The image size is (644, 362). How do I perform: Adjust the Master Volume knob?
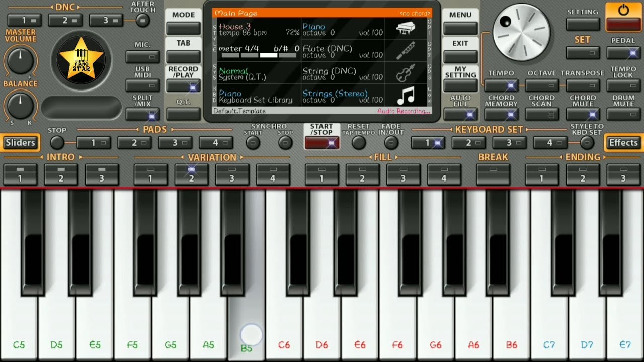[21, 61]
